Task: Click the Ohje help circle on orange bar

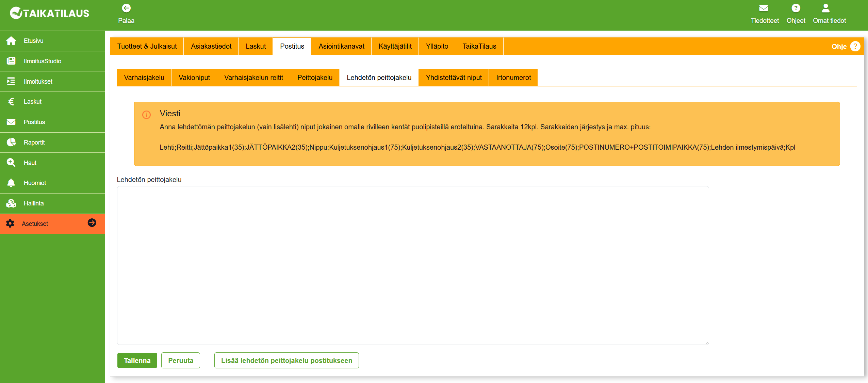Action: pyautogui.click(x=855, y=46)
